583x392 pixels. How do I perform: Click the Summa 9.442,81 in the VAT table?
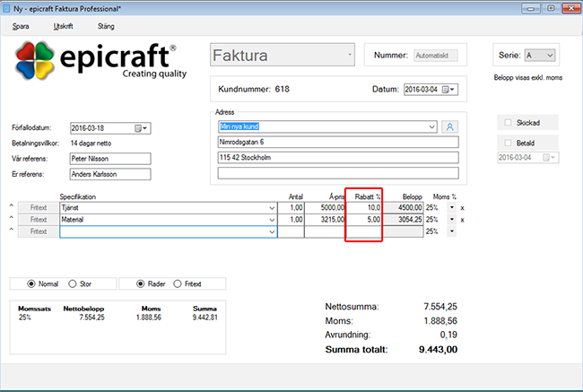(204, 318)
